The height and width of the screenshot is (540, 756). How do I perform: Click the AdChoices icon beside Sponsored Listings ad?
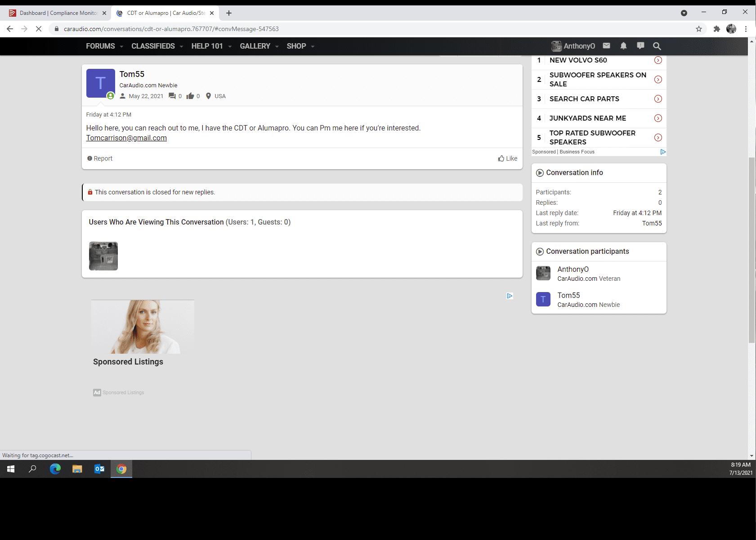[x=510, y=296]
